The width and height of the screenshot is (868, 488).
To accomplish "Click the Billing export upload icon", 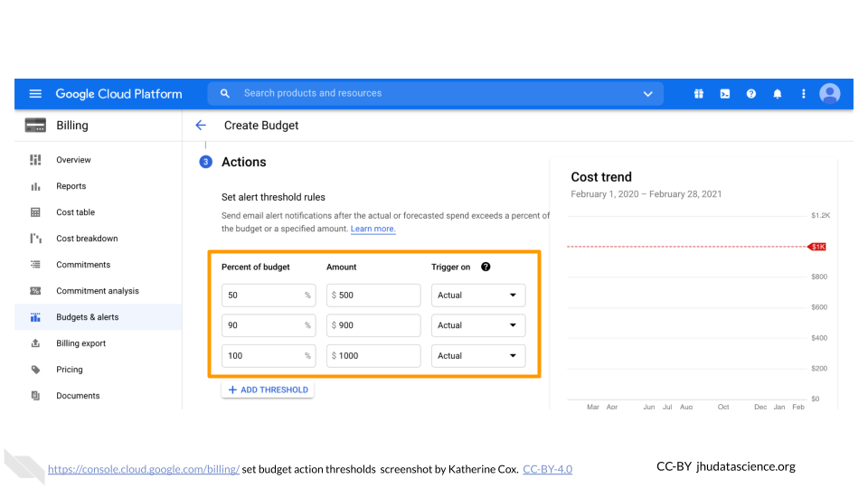I will (35, 343).
